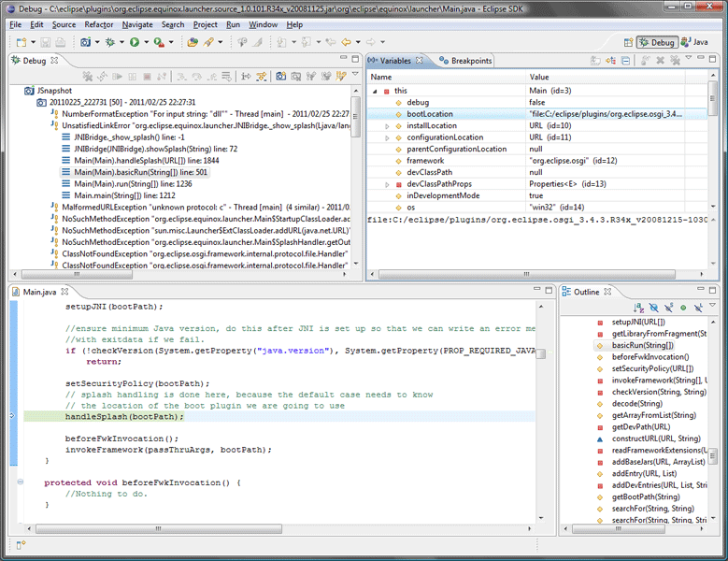
Task: Select Main.main(String[]) line 1212 stack frame
Action: (119, 195)
